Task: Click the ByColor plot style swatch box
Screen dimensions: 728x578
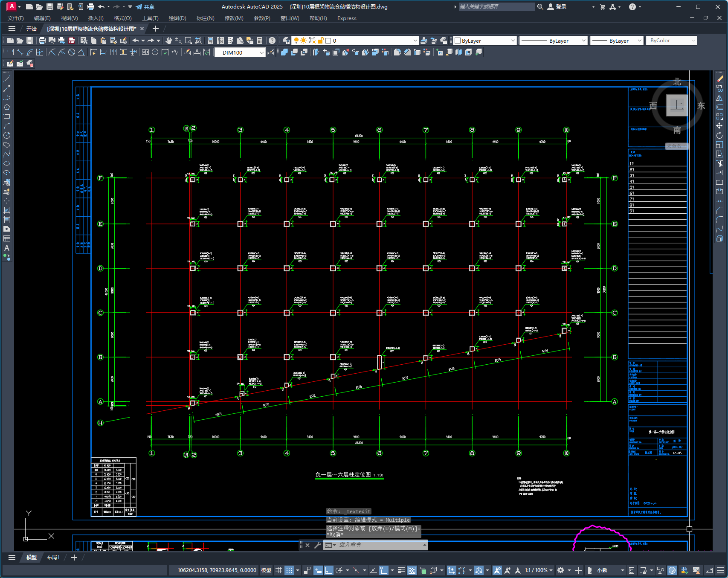Action: tap(672, 41)
